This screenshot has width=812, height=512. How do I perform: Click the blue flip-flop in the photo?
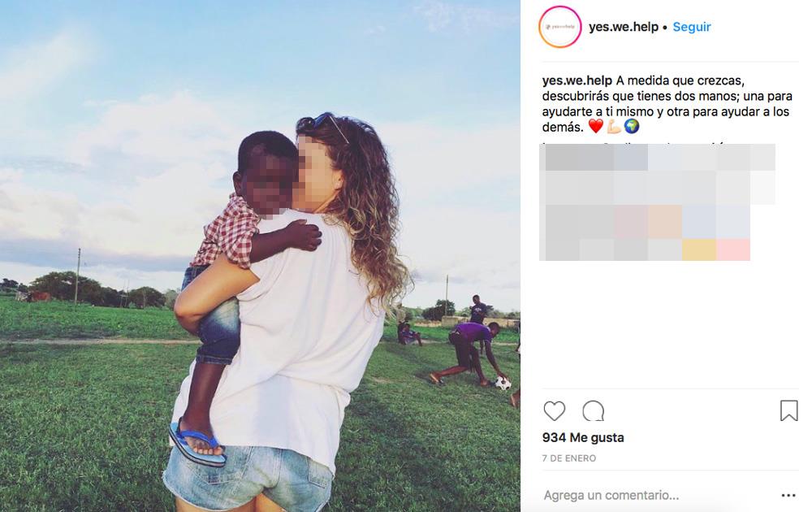click(x=197, y=444)
